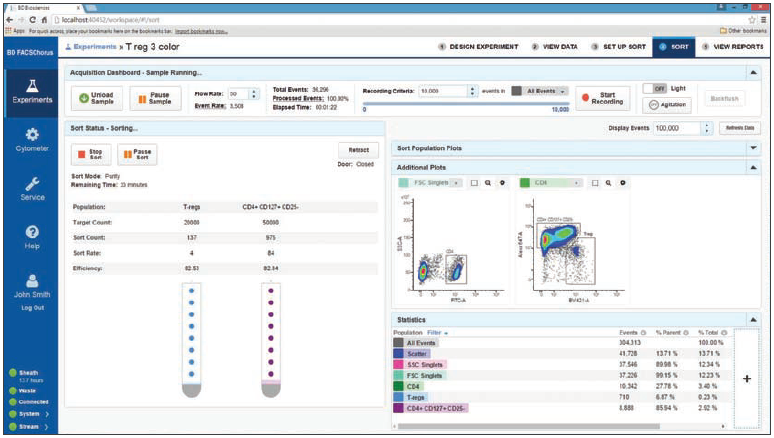Open the All Events population dropdown
Screen dimensions: 774x438
(x=540, y=91)
